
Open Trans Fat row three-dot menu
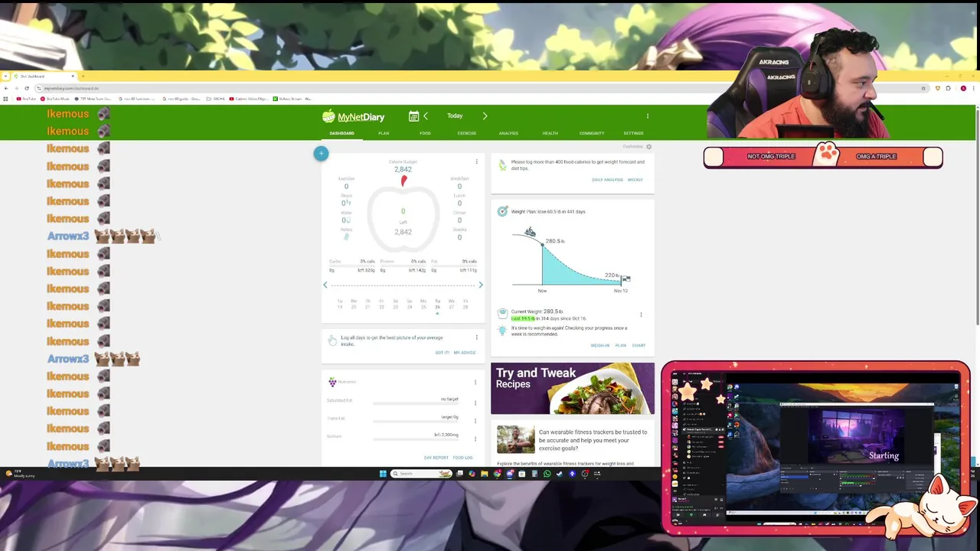tap(475, 420)
